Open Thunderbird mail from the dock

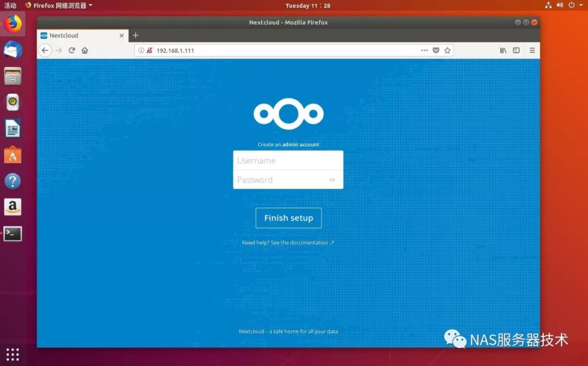click(x=13, y=50)
